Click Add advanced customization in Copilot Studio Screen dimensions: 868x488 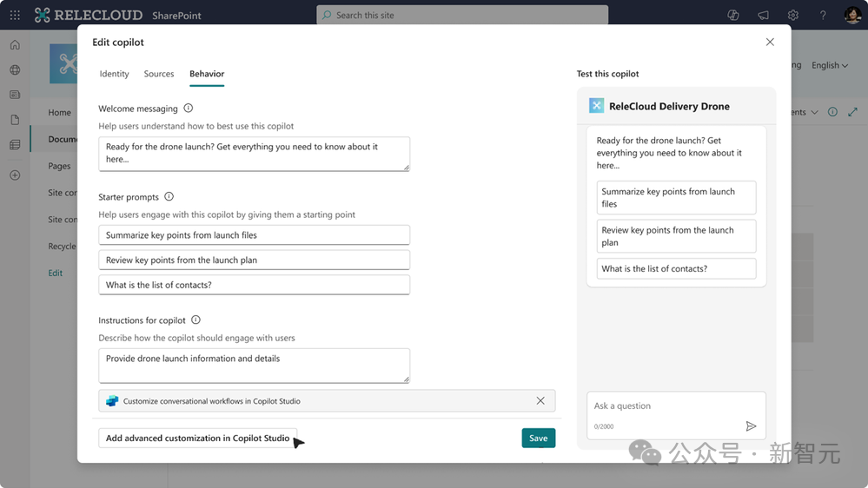point(197,439)
